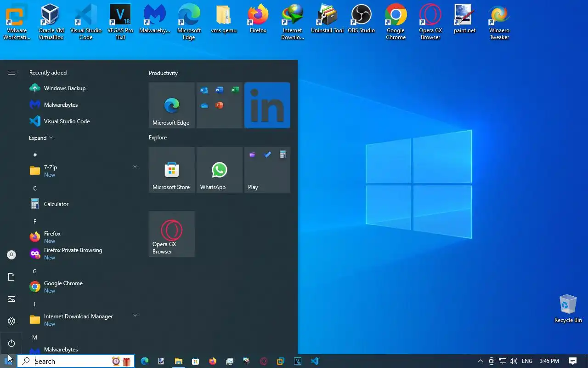Image resolution: width=588 pixels, height=368 pixels.
Task: Launch the WhatsApp tile
Action: coord(220,170)
